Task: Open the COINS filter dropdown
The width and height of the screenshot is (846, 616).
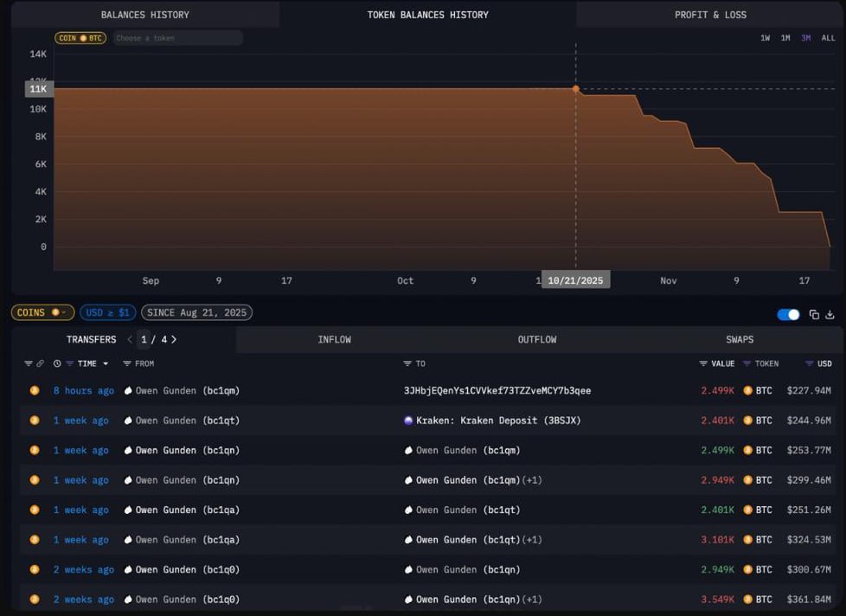Action: 42,312
